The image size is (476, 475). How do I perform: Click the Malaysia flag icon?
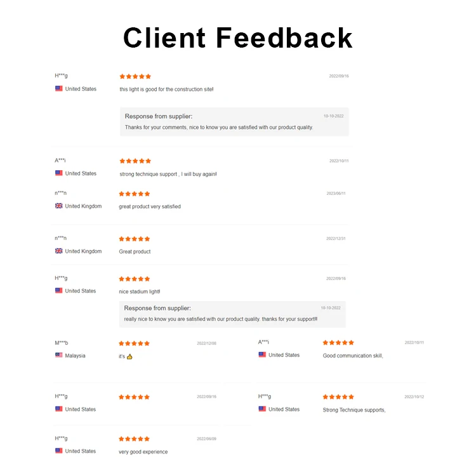(x=59, y=356)
